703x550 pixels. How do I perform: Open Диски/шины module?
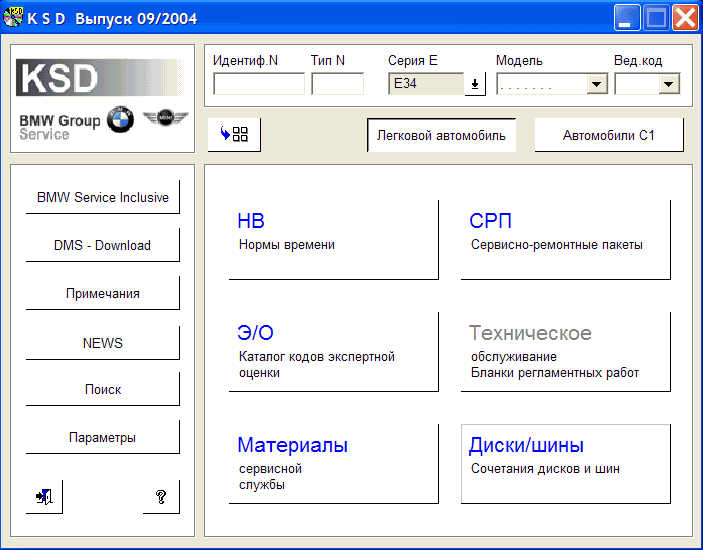click(566, 464)
